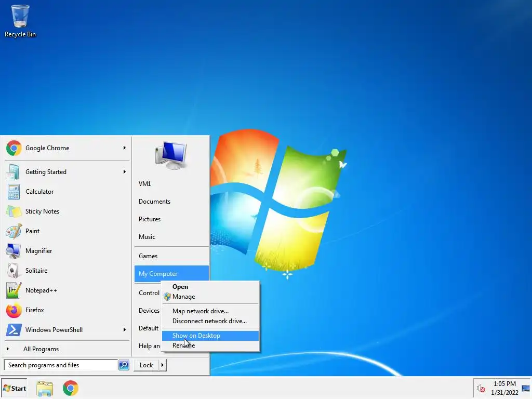This screenshot has width=532, height=399.
Task: Select Manage from the context menu
Action: [x=210, y=297]
